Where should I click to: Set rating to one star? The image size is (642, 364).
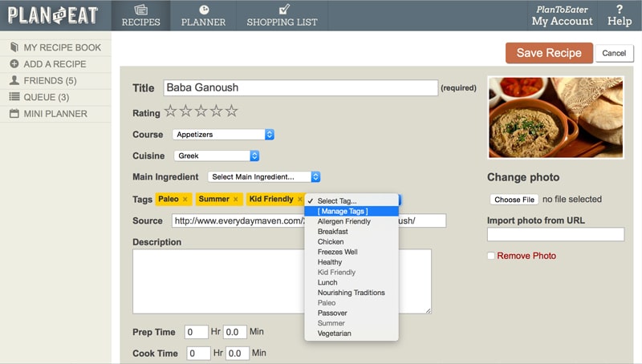(x=170, y=111)
